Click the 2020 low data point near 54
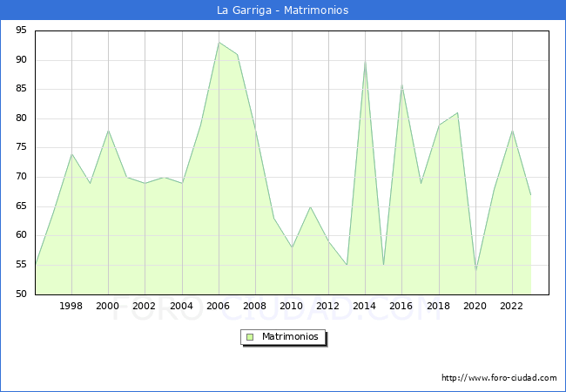The image size is (566, 392). pyautogui.click(x=475, y=270)
